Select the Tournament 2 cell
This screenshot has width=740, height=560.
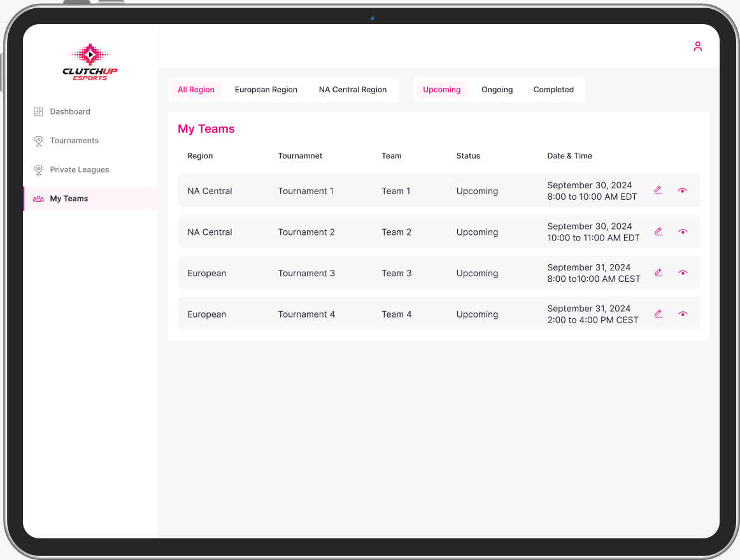306,232
